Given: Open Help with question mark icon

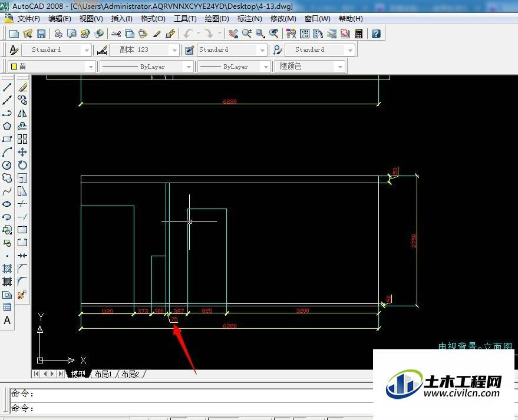Looking at the screenshot, I should pyautogui.click(x=376, y=34).
